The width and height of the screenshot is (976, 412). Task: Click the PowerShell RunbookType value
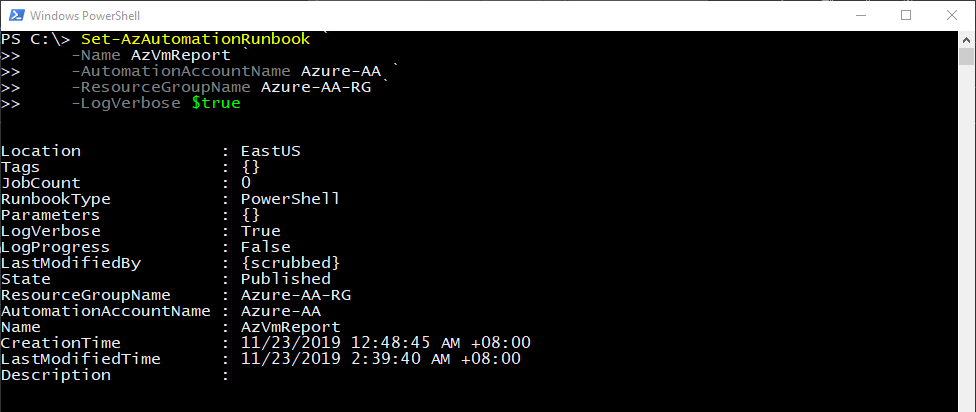290,199
